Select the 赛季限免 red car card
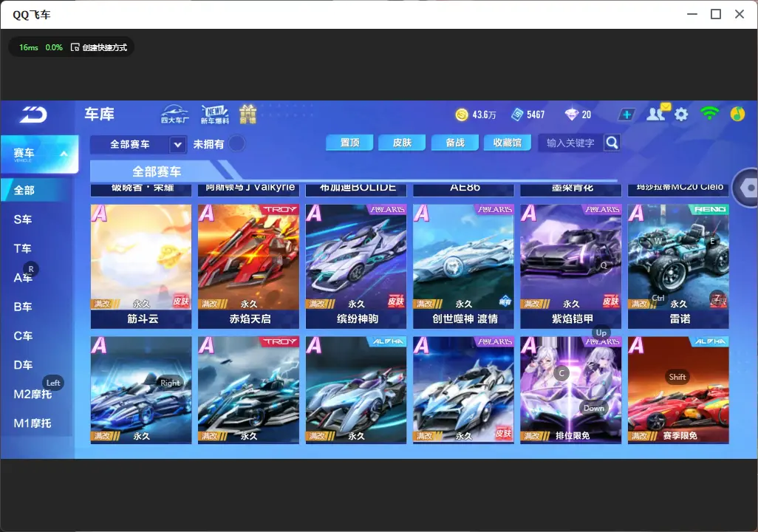The width and height of the screenshot is (758, 532). point(678,390)
